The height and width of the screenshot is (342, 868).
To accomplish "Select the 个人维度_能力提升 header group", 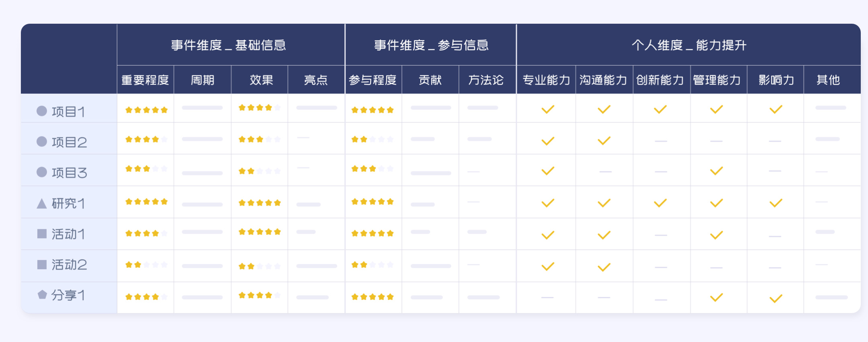I will [689, 45].
